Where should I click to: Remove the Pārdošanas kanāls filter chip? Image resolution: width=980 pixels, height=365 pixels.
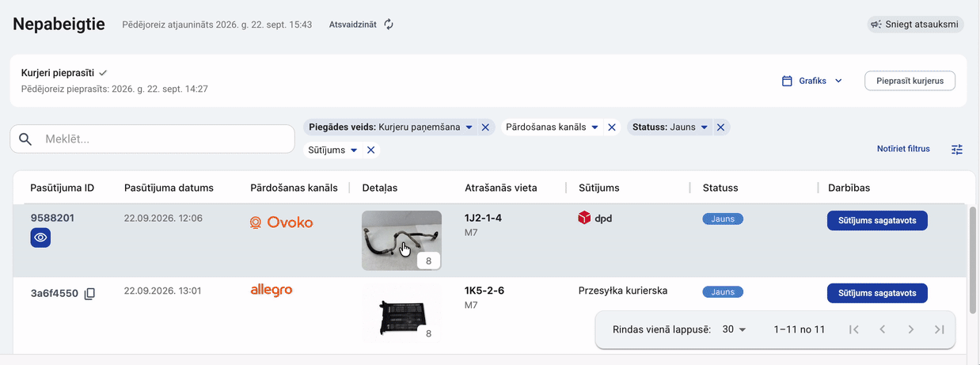(x=612, y=127)
